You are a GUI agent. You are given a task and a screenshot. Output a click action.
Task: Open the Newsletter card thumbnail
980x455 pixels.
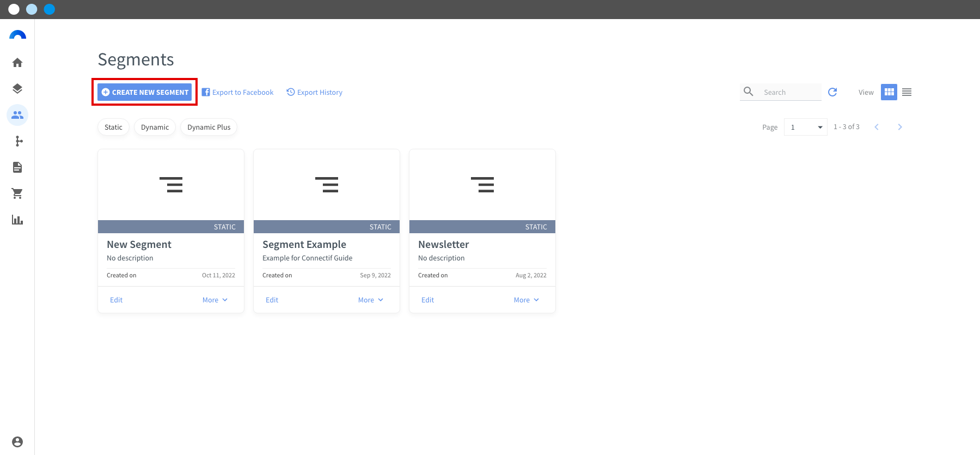pyautogui.click(x=482, y=185)
